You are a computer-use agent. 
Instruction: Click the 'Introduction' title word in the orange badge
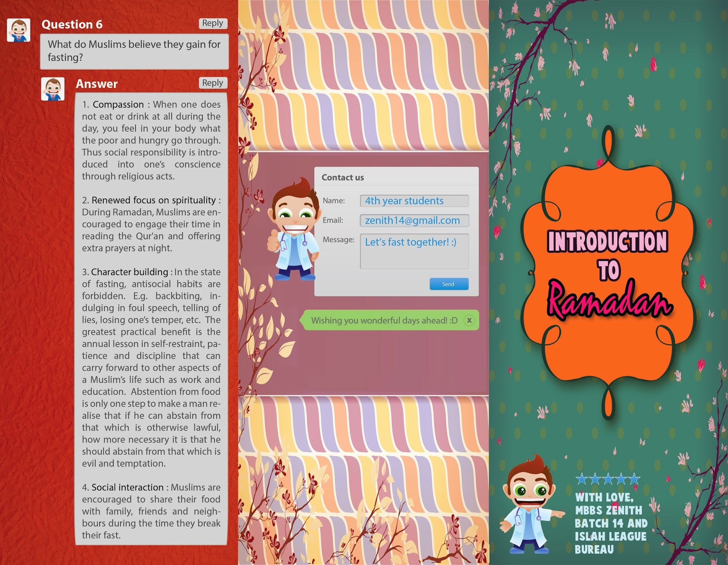[607, 241]
